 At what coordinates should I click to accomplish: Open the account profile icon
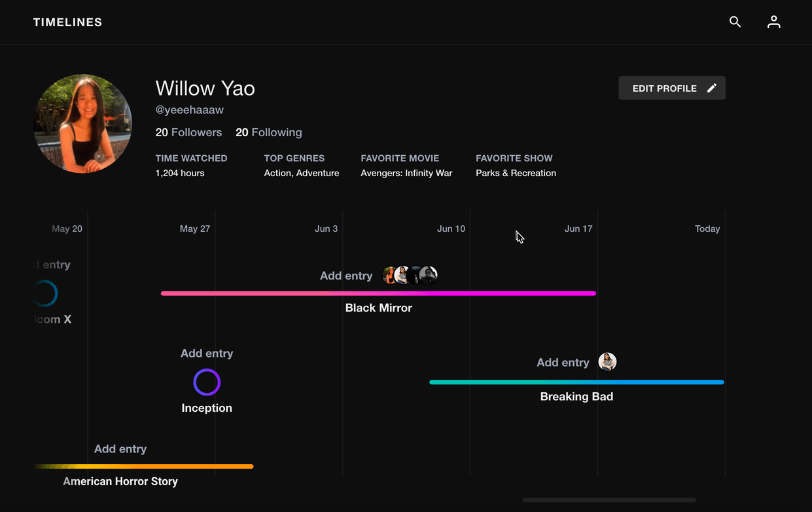(x=774, y=22)
